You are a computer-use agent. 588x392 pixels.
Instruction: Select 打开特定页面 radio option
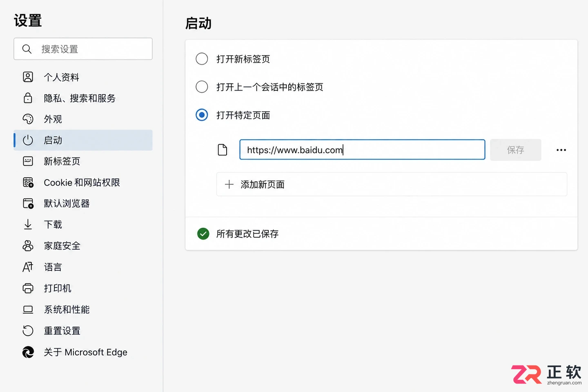click(202, 115)
